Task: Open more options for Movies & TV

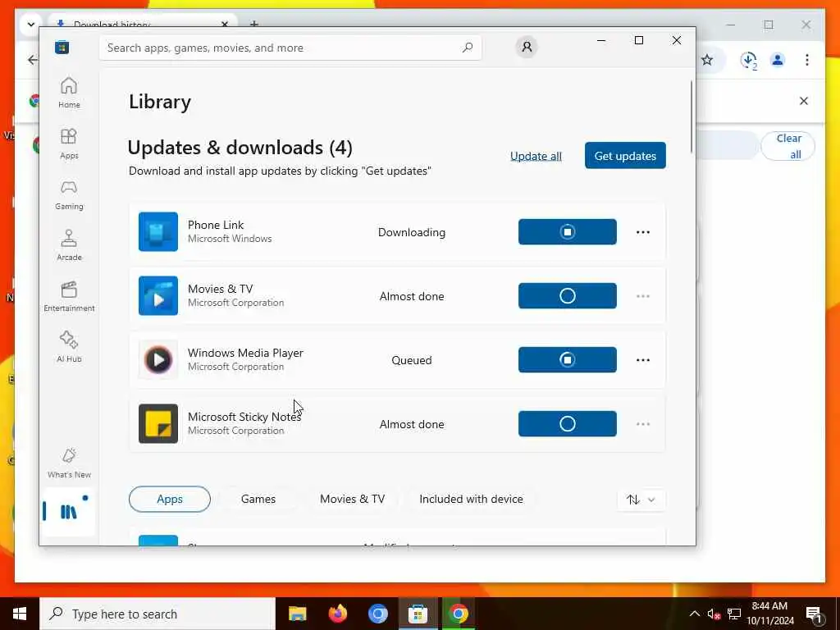Action: click(x=643, y=296)
